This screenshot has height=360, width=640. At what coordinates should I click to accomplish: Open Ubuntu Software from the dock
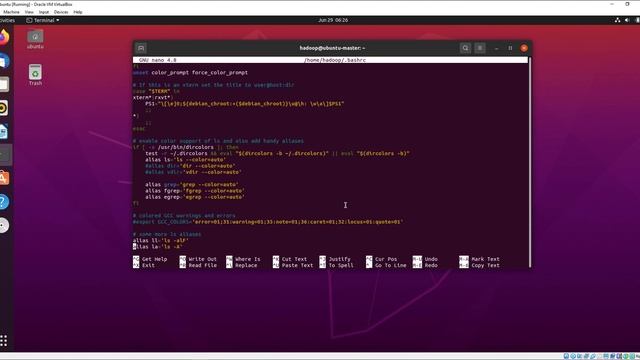point(3,178)
